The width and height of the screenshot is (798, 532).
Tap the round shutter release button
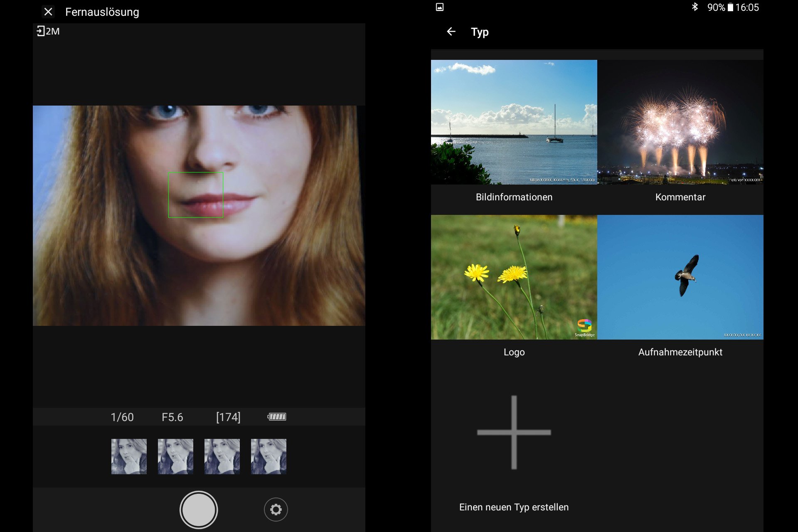(199, 510)
